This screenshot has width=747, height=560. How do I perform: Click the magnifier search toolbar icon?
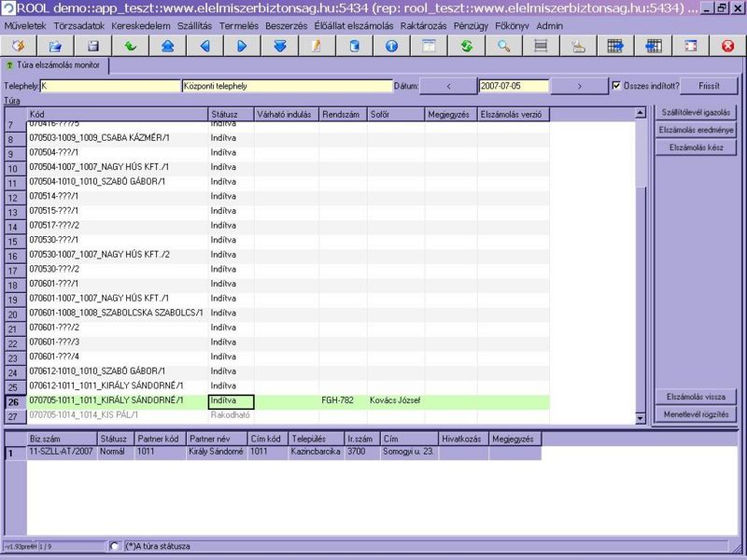click(503, 46)
